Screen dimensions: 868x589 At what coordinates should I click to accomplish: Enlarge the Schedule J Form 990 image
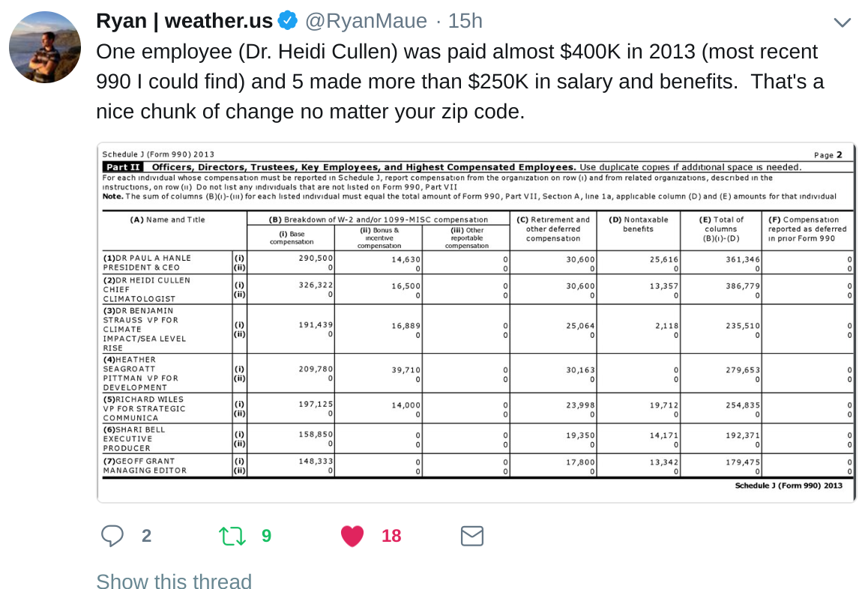476,323
